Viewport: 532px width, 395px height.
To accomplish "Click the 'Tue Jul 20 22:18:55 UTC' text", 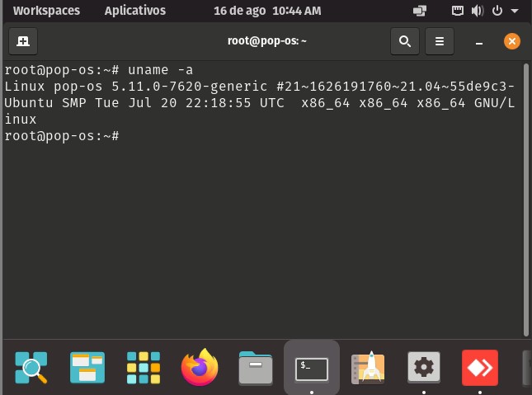I will (190, 103).
